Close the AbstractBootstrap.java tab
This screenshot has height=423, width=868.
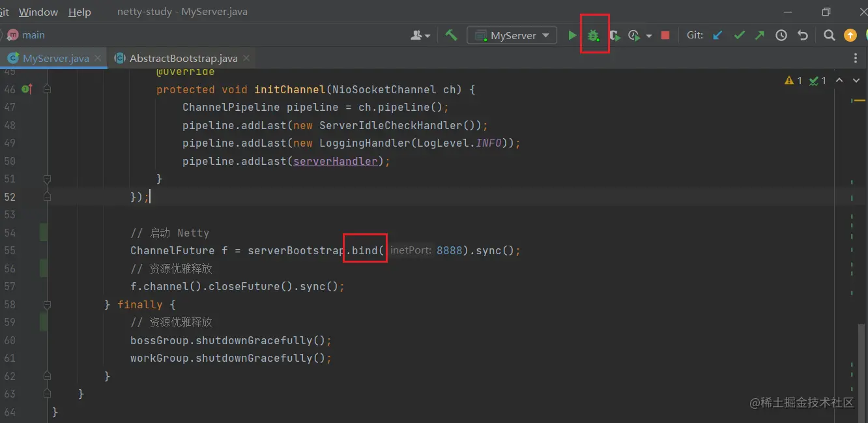(246, 58)
